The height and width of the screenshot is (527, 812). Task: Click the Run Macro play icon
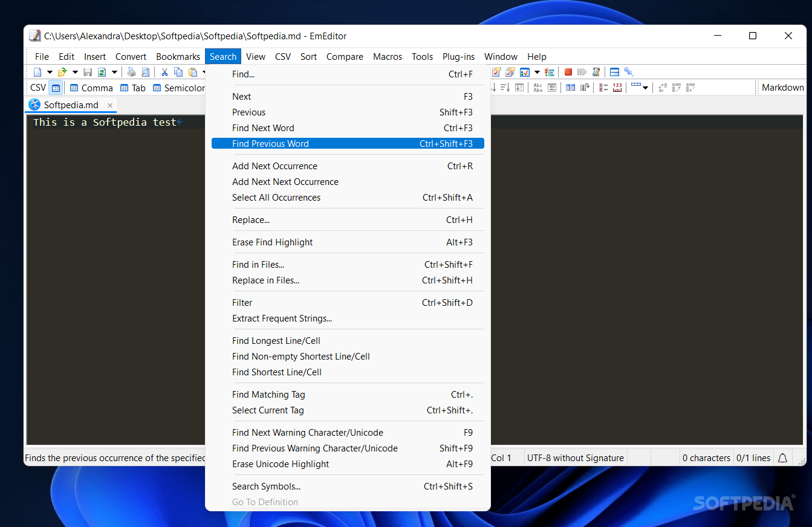coord(582,72)
